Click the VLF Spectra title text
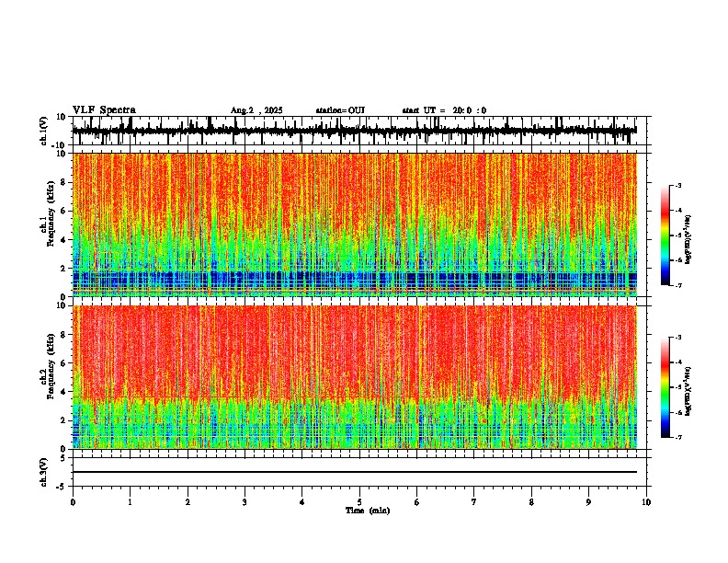The width and height of the screenshot is (728, 563). point(104,110)
